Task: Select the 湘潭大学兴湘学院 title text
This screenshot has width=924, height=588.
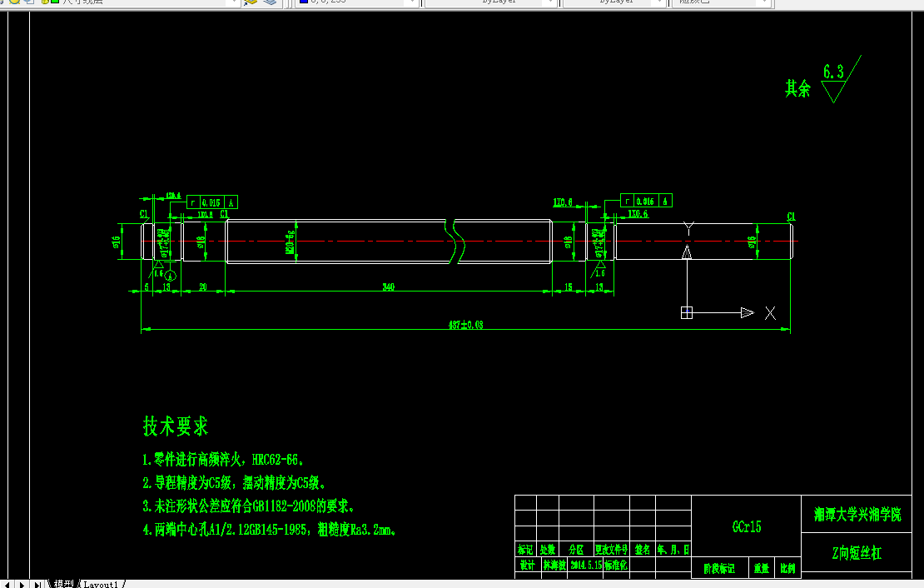Action: tap(857, 515)
